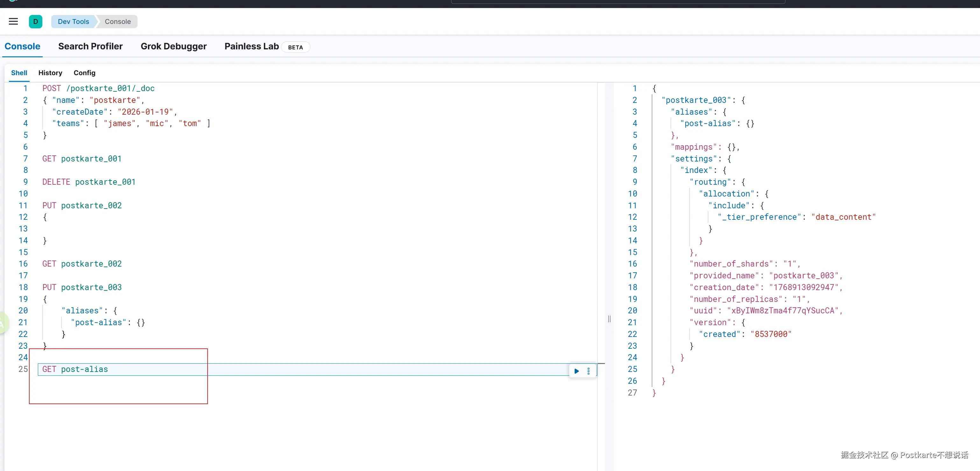This screenshot has width=980, height=471.
Task: Open the Config sub-tab
Action: [x=84, y=73]
